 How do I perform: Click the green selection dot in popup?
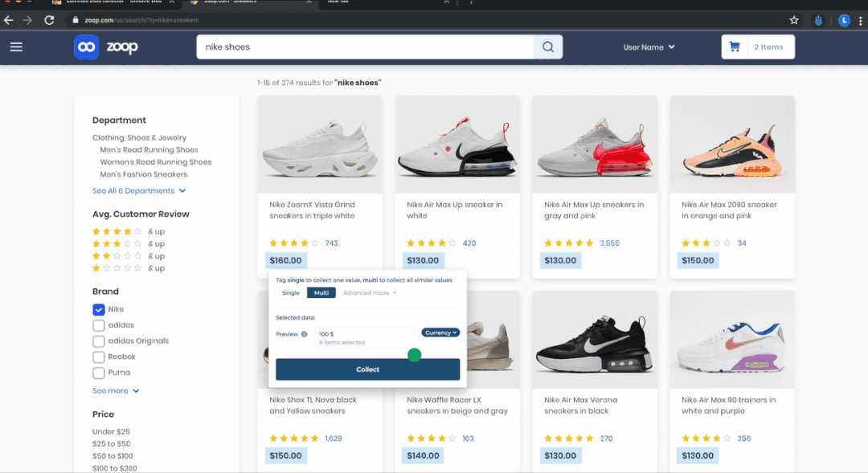tap(414, 355)
